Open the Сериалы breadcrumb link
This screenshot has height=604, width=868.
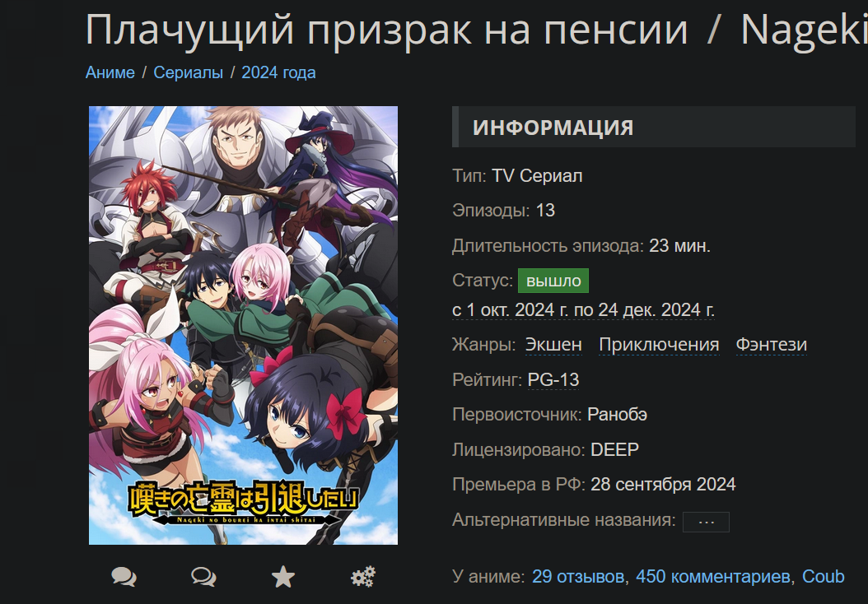(x=189, y=72)
